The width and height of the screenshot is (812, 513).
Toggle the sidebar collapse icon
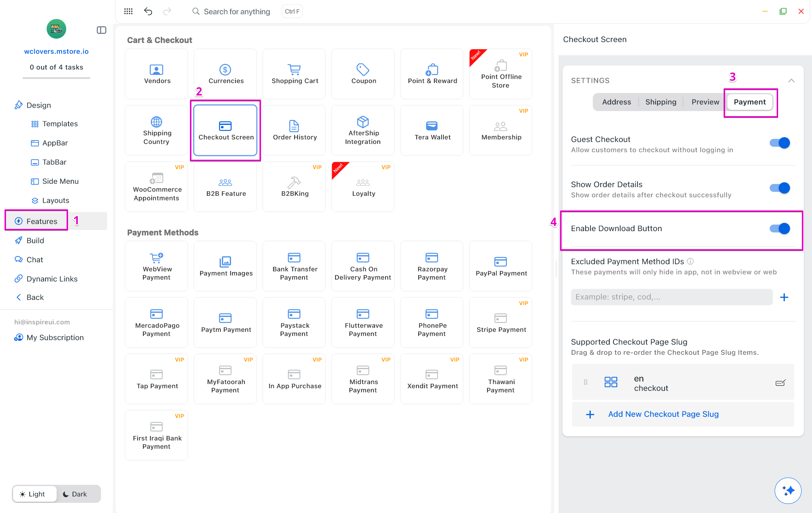click(x=102, y=30)
